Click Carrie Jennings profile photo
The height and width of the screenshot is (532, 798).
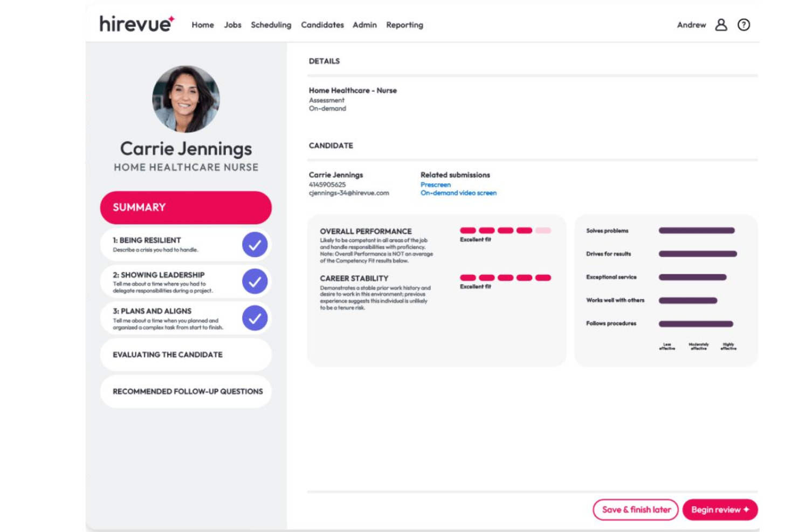tap(187, 98)
